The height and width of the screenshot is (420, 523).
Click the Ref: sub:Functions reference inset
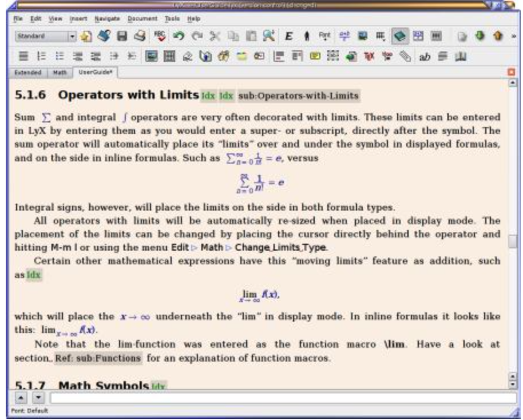tap(98, 358)
